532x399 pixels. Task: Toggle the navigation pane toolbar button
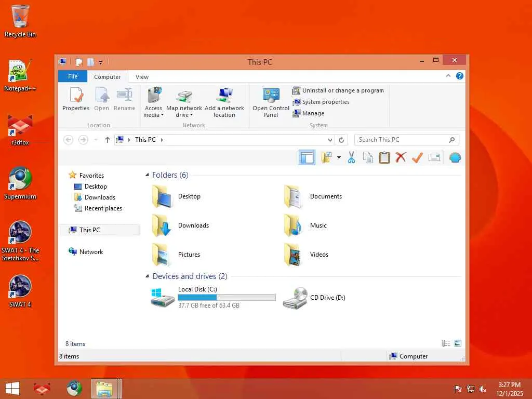pyautogui.click(x=307, y=157)
